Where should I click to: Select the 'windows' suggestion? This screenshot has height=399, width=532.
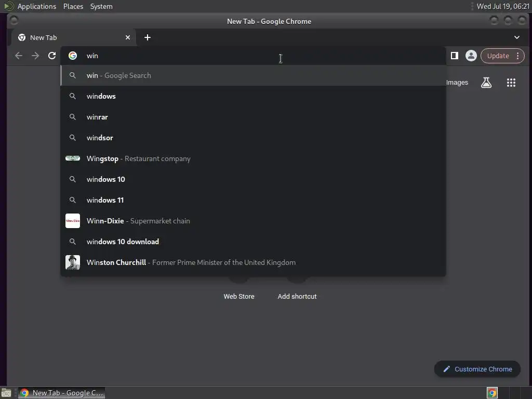pyautogui.click(x=253, y=96)
